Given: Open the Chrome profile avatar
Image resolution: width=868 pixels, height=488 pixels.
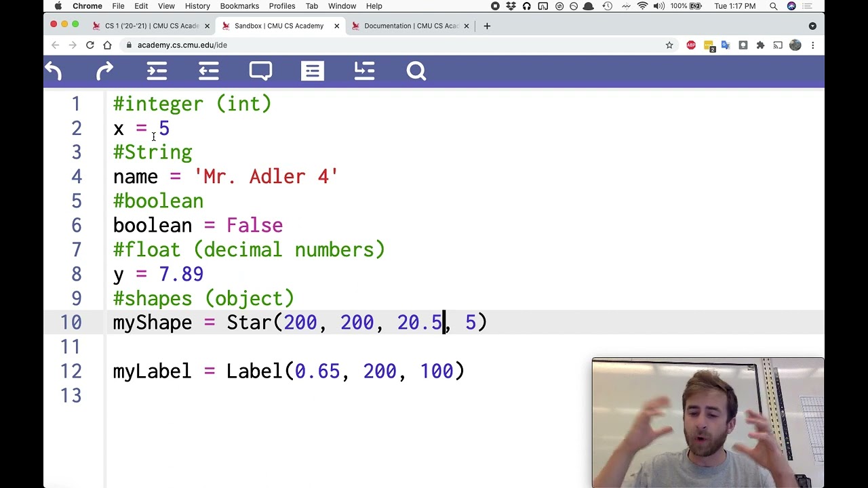Looking at the screenshot, I should 795,45.
